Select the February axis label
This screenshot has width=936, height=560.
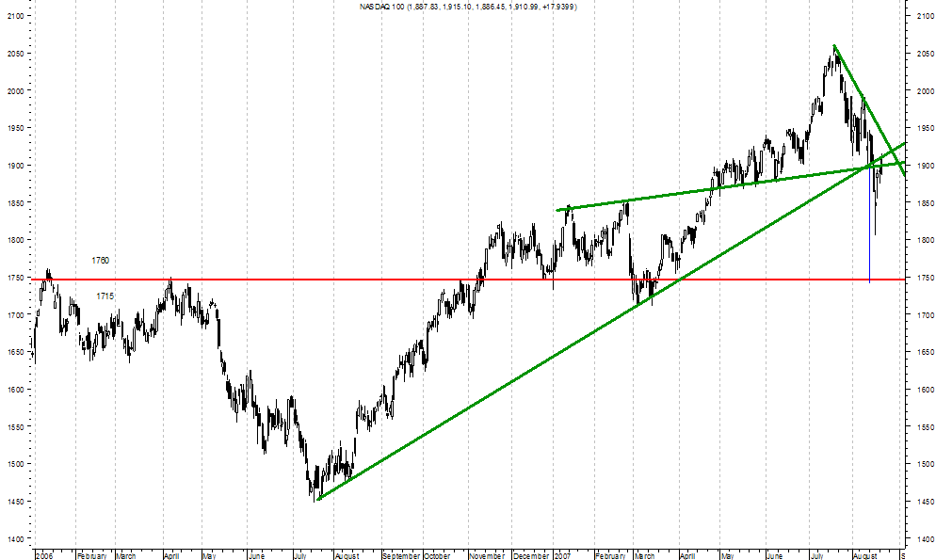coord(90,556)
